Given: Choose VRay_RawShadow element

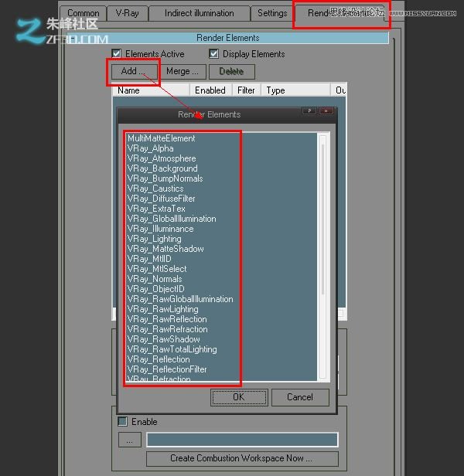Looking at the screenshot, I should click(x=163, y=339).
